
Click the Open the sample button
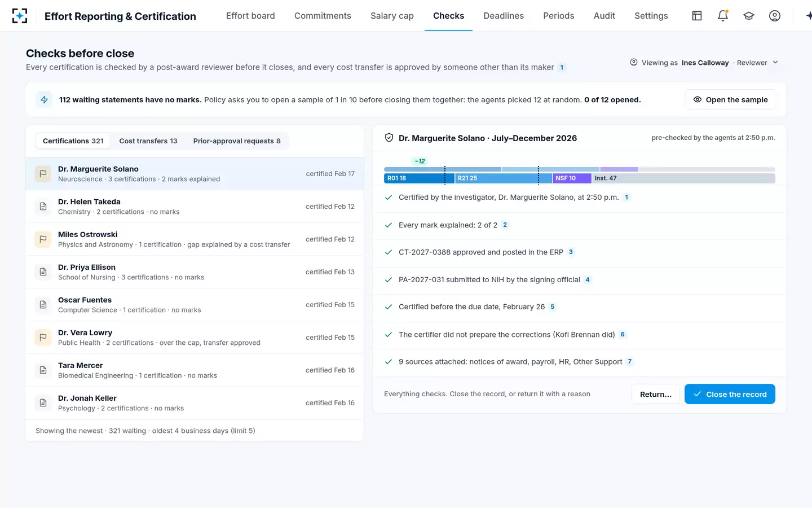tap(730, 99)
